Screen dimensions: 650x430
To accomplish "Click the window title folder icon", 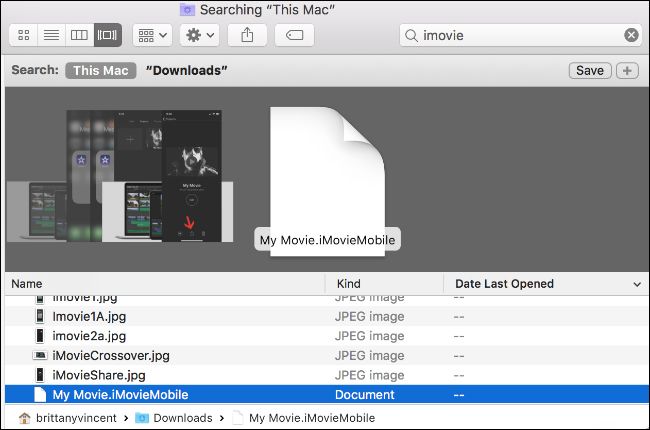I will (x=187, y=10).
